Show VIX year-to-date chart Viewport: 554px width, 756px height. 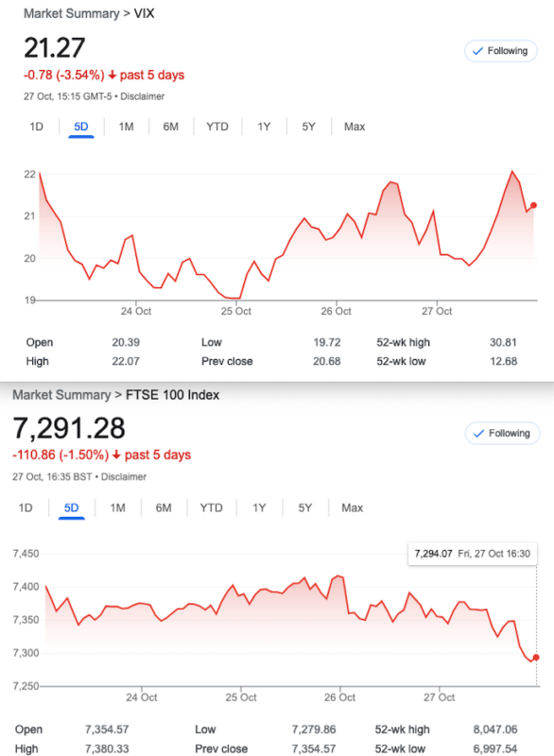pyautogui.click(x=217, y=127)
